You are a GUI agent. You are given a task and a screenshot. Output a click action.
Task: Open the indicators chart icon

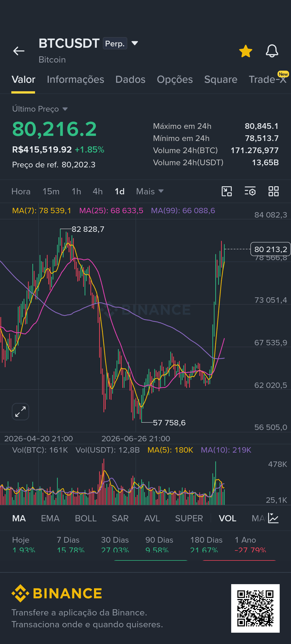point(273,518)
